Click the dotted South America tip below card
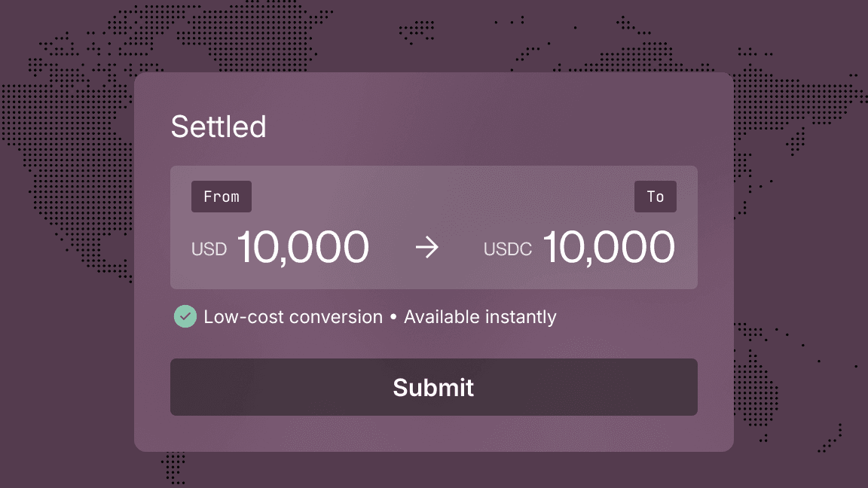Screen dimensions: 868x488 (x=175, y=465)
